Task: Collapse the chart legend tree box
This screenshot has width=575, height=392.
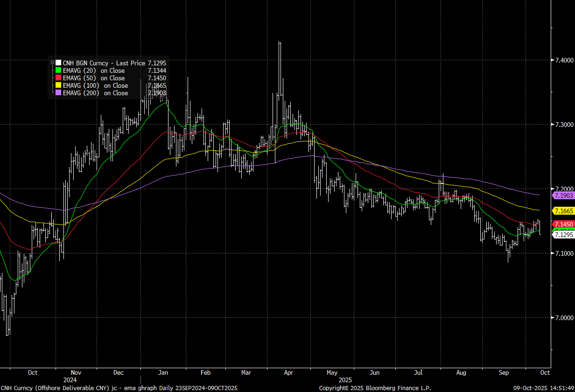Action: pyautogui.click(x=52, y=63)
